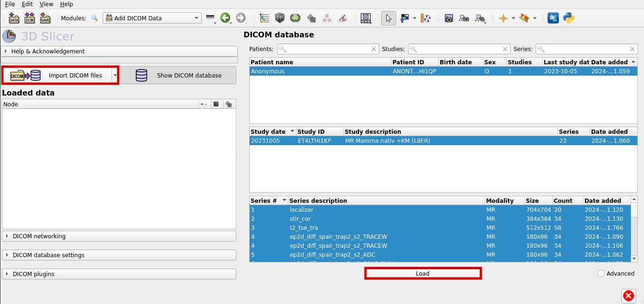Go back to the previous module

click(x=226, y=18)
